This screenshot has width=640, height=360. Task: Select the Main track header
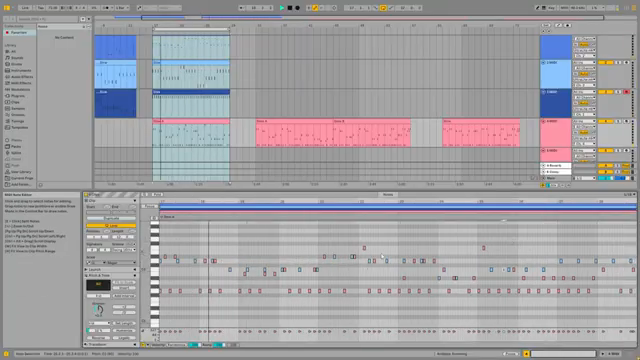click(x=556, y=178)
